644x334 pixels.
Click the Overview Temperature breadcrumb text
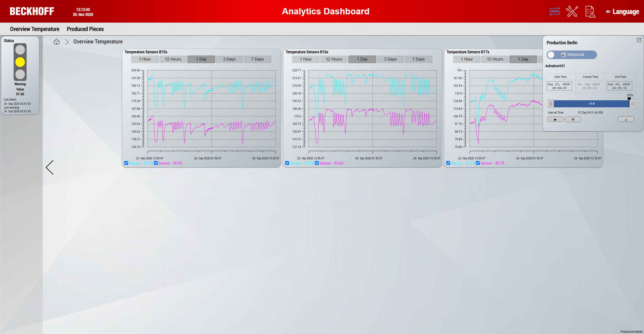pos(98,42)
